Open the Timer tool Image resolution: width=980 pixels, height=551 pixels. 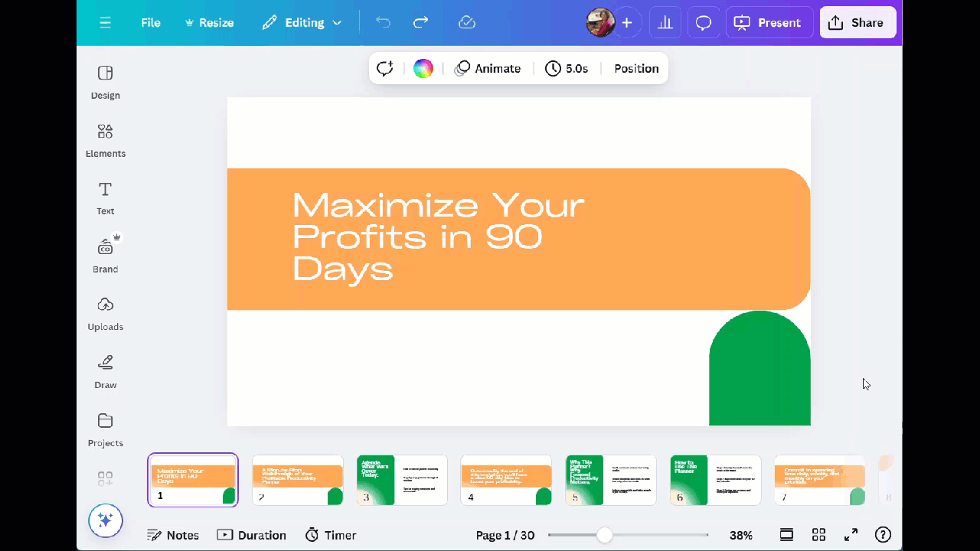coord(331,535)
